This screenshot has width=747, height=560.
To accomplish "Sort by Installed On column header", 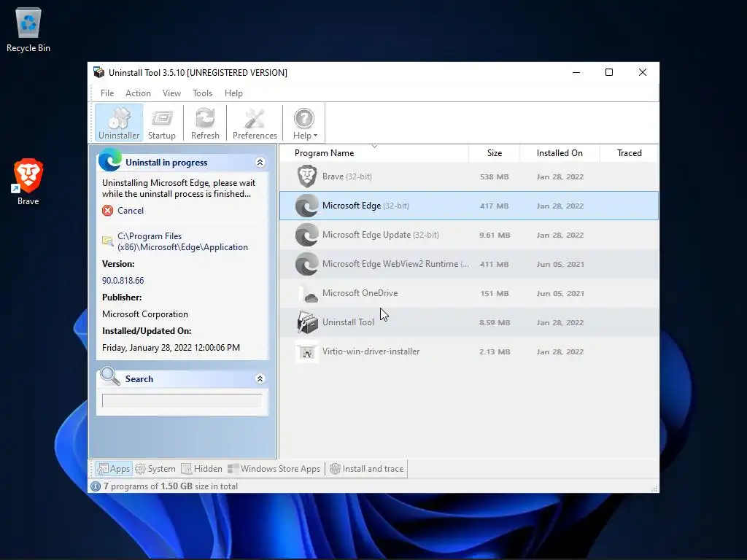I will (560, 153).
